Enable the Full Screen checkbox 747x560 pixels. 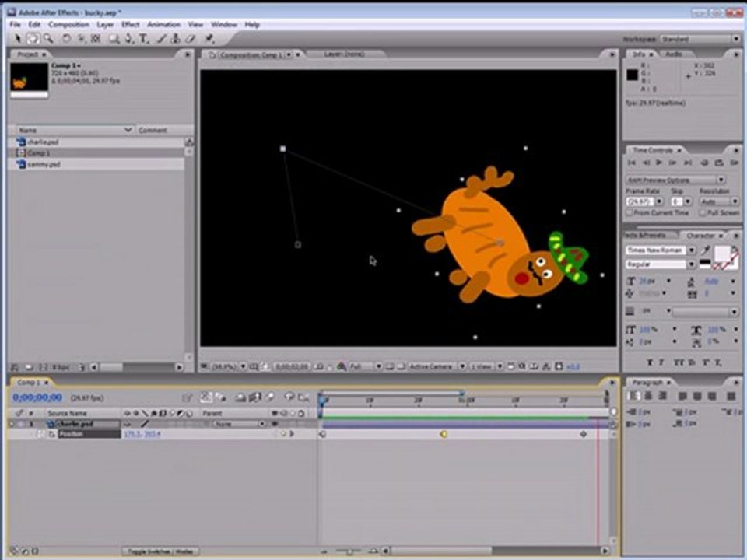[702, 213]
